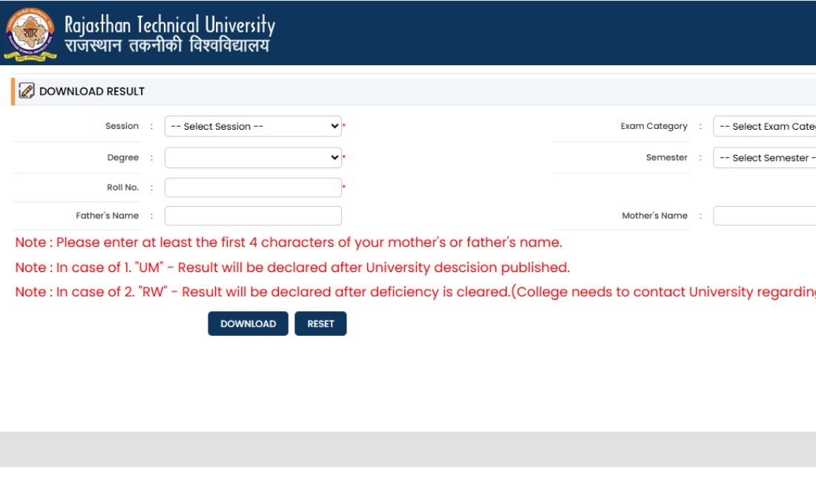Click the Session field label
The height and width of the screenshot is (504, 816).
point(122,126)
